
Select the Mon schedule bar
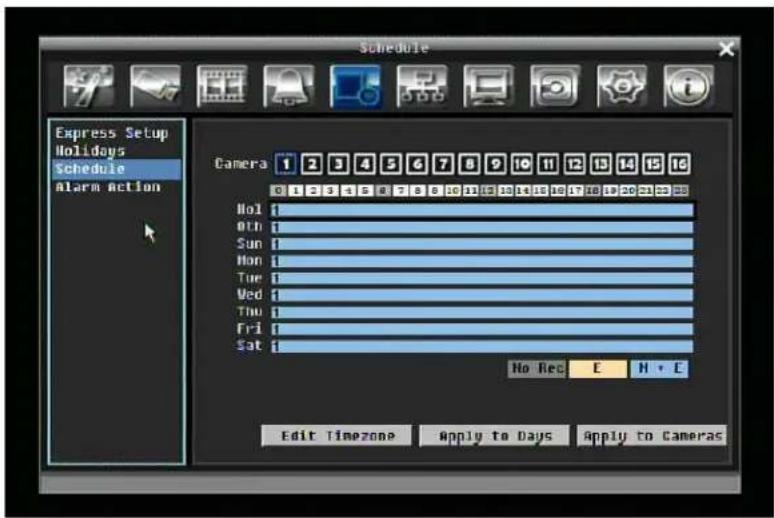(x=482, y=261)
